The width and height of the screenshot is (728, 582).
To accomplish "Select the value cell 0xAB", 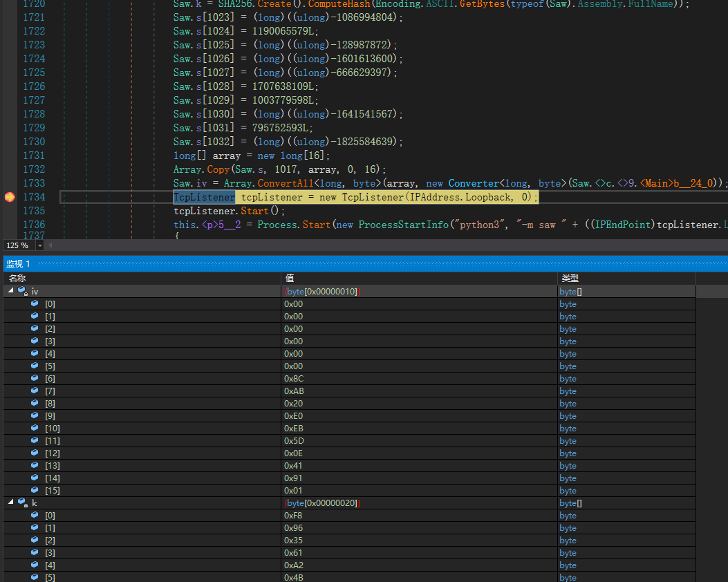I will pos(419,391).
